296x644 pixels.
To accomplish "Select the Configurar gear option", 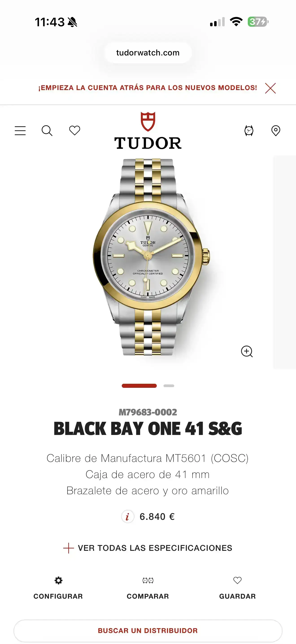I will click(x=58, y=588).
